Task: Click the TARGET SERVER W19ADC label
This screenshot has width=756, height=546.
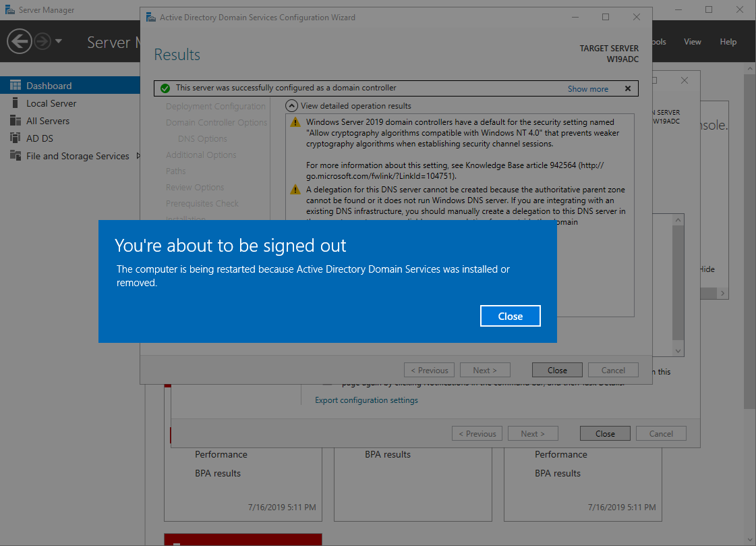Action: (x=609, y=53)
